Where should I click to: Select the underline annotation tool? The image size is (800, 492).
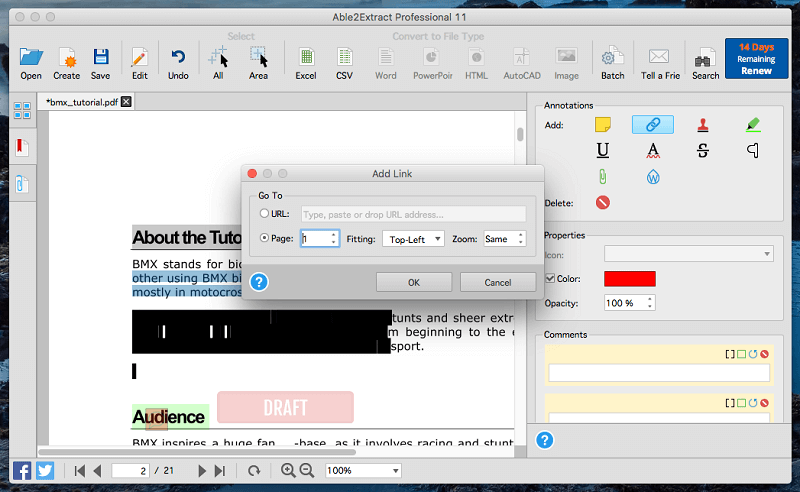click(x=603, y=150)
